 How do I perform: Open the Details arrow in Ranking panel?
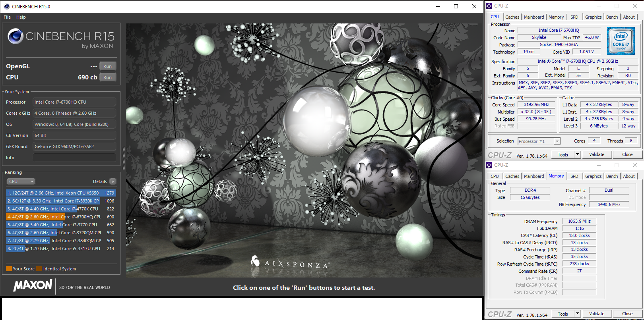click(113, 181)
